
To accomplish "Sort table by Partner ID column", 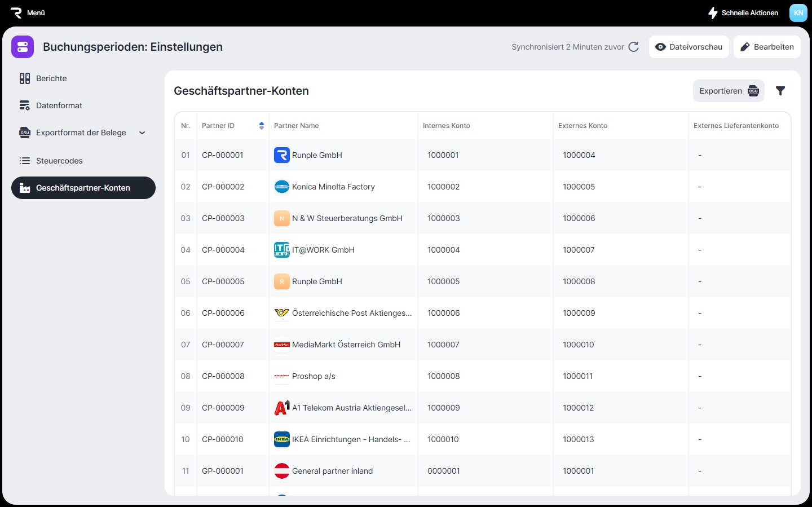I will tap(261, 126).
